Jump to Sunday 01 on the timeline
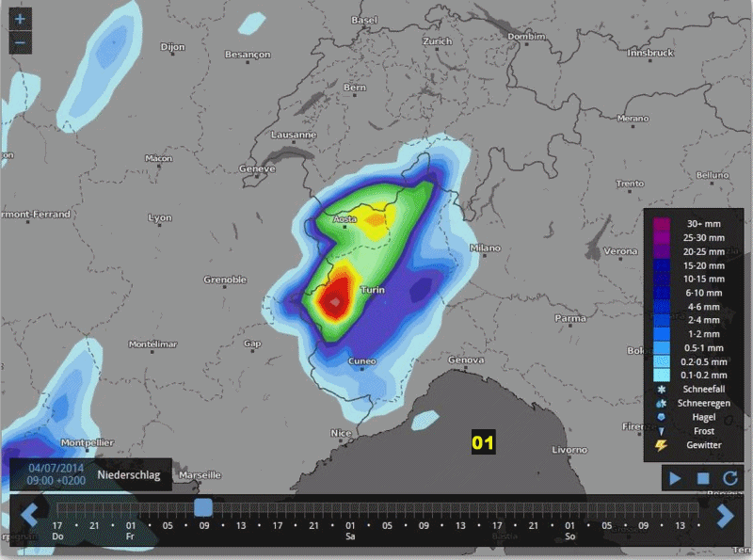The image size is (753, 560). 569,525
